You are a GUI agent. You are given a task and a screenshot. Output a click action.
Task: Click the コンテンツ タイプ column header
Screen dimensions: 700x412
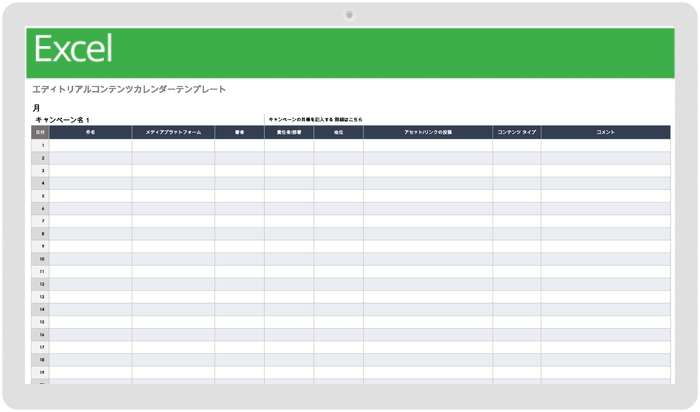pos(516,132)
